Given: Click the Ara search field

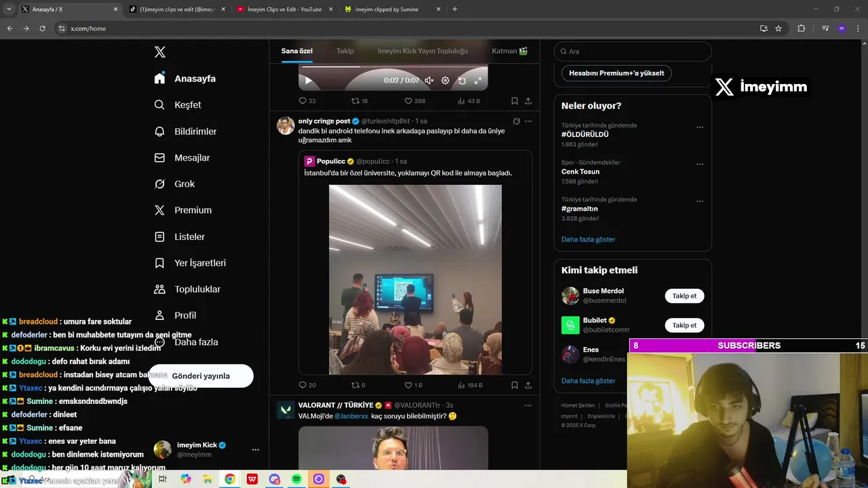Looking at the screenshot, I should (x=633, y=52).
